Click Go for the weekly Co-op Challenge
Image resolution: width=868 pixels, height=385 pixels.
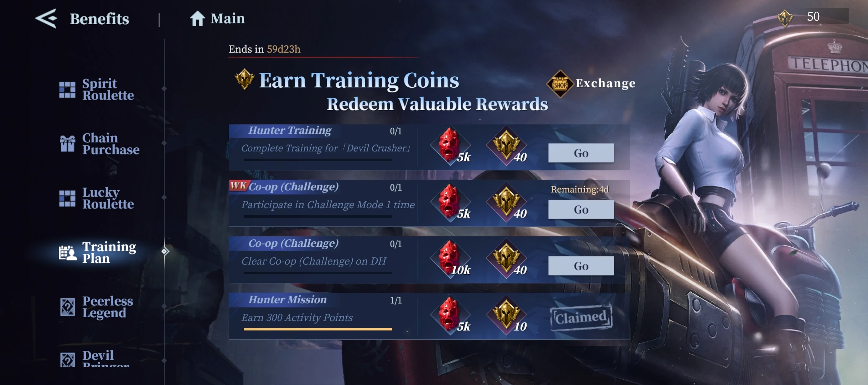(x=581, y=209)
